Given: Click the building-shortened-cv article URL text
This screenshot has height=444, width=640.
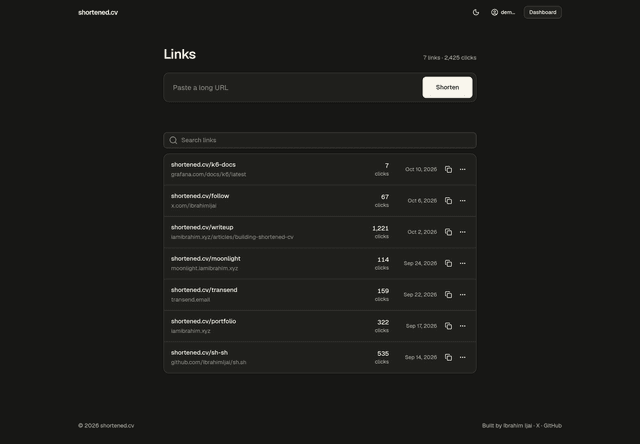Looking at the screenshot, I should coord(232,237).
